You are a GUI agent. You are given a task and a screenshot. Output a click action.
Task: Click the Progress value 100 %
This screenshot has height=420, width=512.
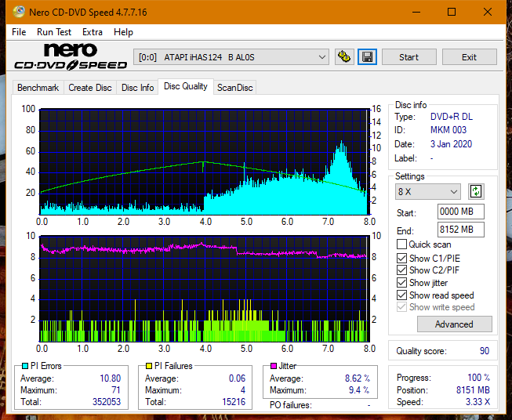click(479, 378)
